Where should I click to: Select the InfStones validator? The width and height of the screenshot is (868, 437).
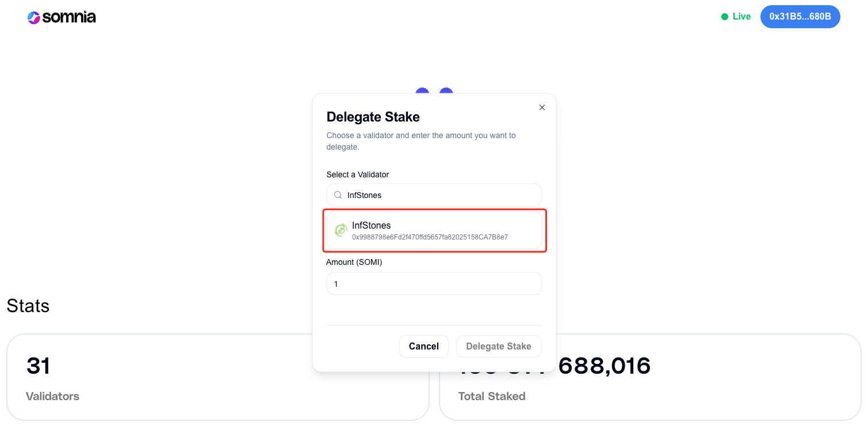point(434,230)
